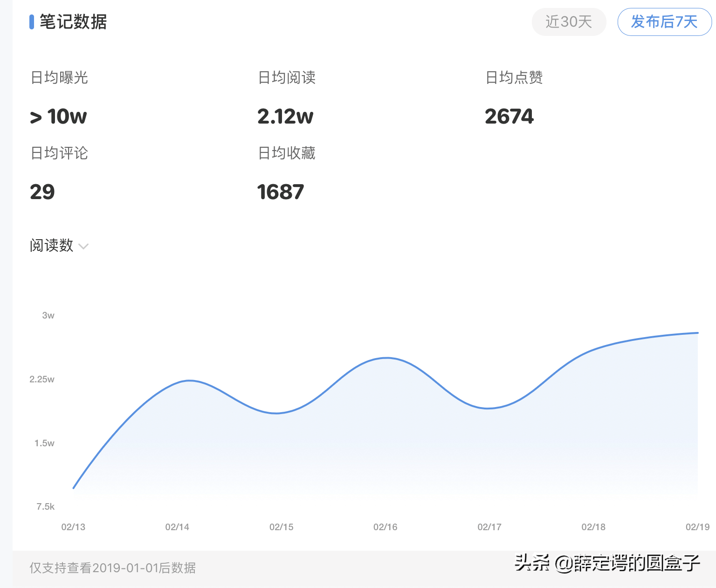The width and height of the screenshot is (716, 588).
Task: Click the chart line end point at 02/19
Action: click(698, 333)
